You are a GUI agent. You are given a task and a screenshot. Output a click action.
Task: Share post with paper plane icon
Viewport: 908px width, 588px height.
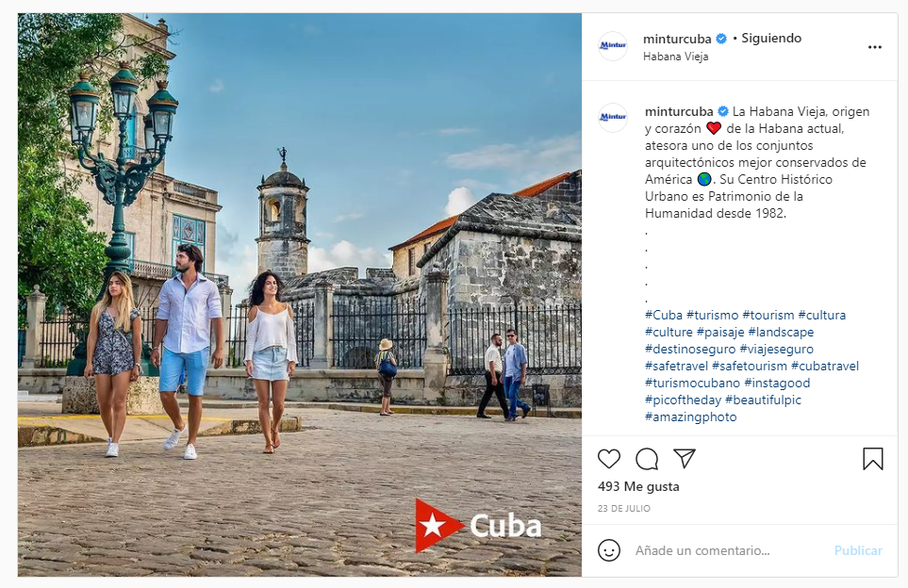(x=684, y=458)
